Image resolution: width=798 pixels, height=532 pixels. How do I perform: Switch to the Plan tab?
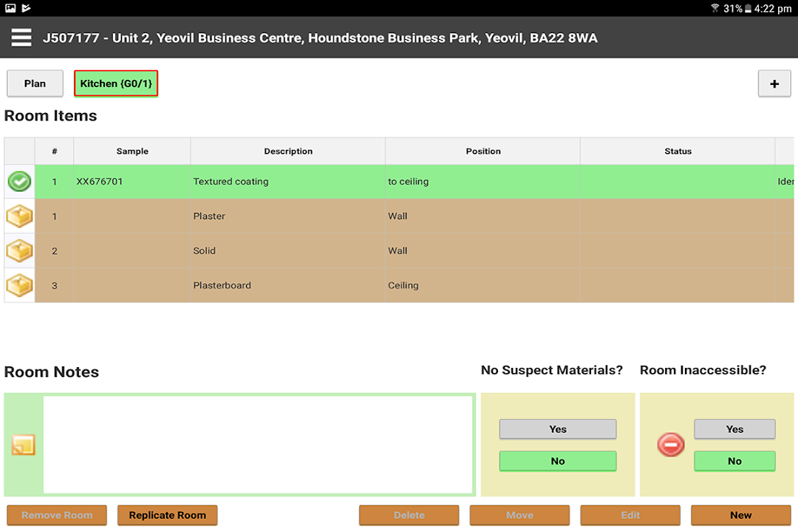(x=35, y=83)
